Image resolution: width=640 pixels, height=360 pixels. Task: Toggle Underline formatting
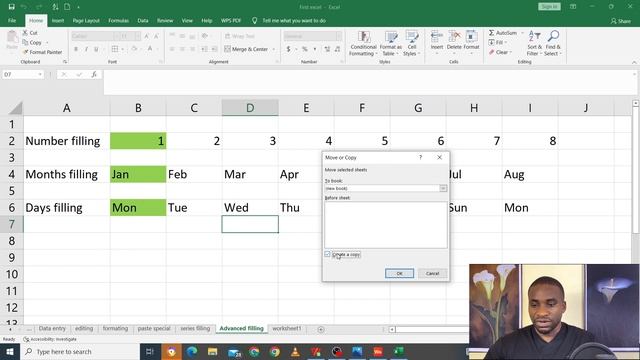click(x=96, y=49)
